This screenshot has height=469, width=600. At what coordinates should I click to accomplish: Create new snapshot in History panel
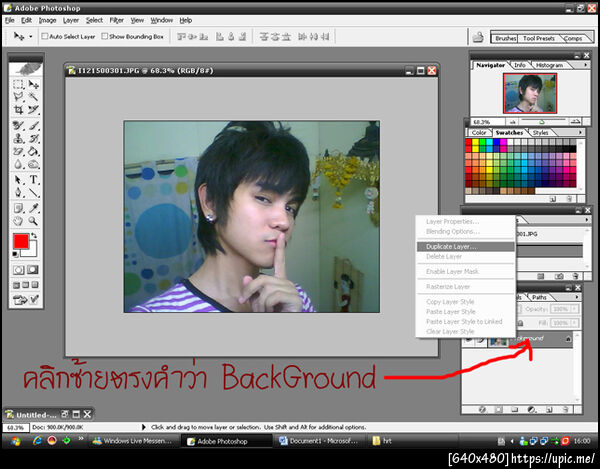coord(558,276)
